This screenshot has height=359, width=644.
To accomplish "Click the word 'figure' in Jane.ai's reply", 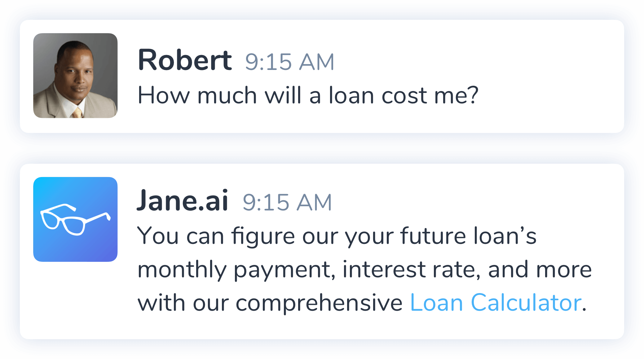I will (x=263, y=236).
